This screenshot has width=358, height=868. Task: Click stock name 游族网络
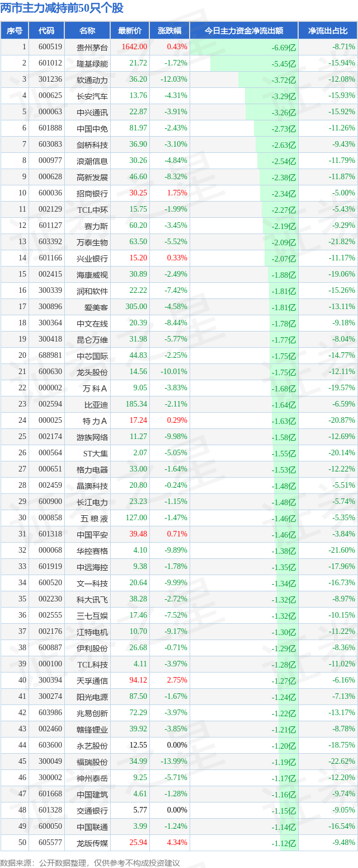(92, 437)
